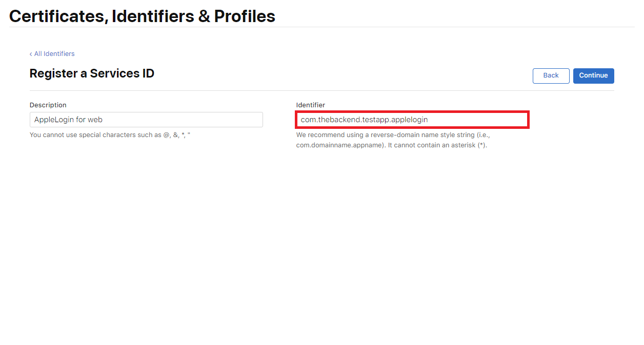Click the Register a Services ID heading

(x=92, y=73)
